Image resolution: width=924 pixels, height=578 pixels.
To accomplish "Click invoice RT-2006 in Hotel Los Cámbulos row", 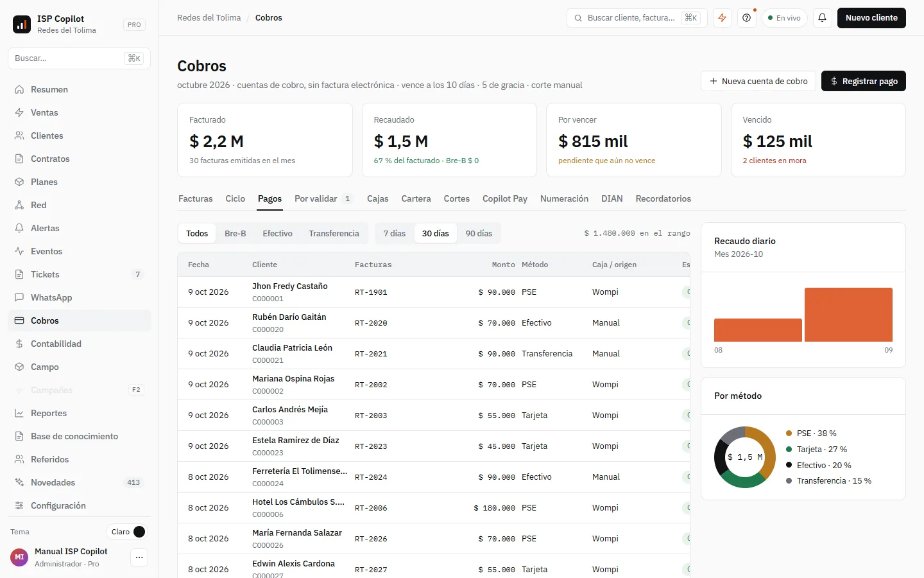I will click(x=371, y=508).
